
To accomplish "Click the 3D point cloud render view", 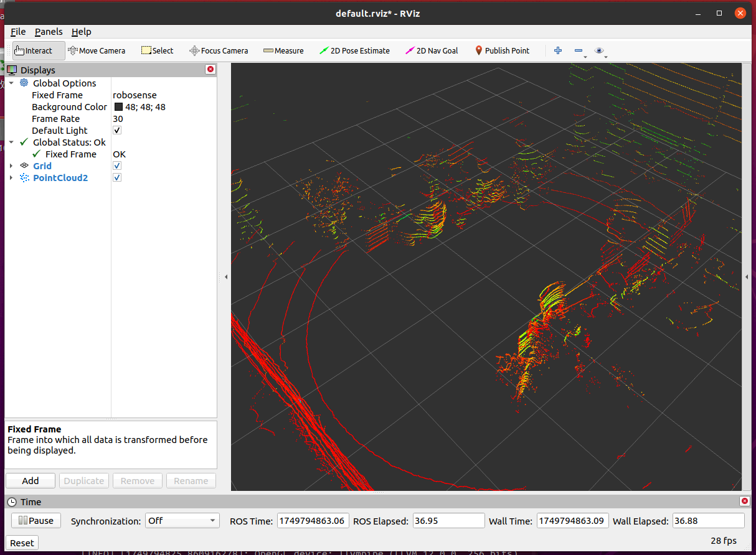I will [x=486, y=277].
